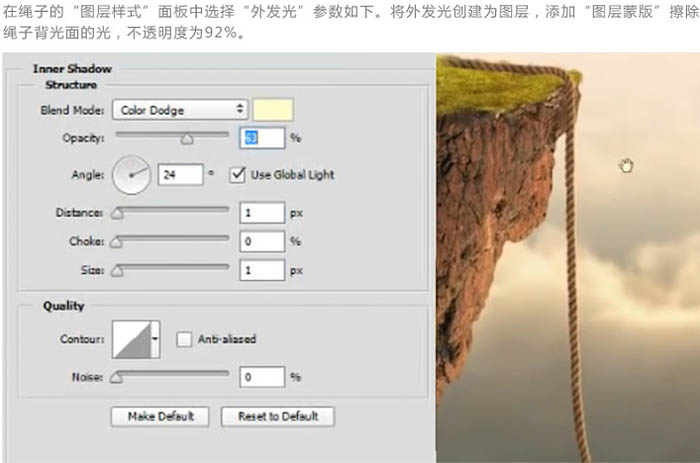Click the "Contour:" label text
Viewport: 700px width, 463px height.
82,339
